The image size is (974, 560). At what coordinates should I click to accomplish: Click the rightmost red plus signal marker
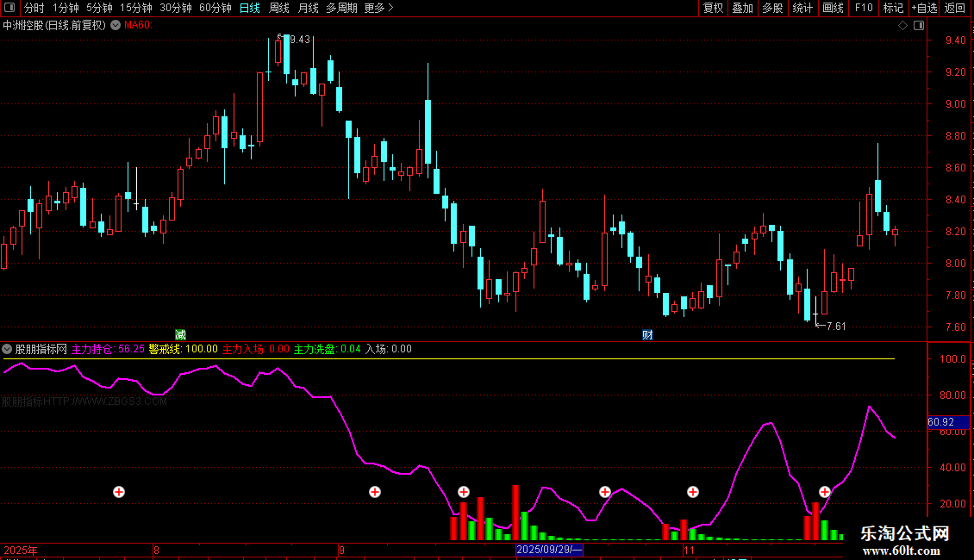[x=824, y=492]
